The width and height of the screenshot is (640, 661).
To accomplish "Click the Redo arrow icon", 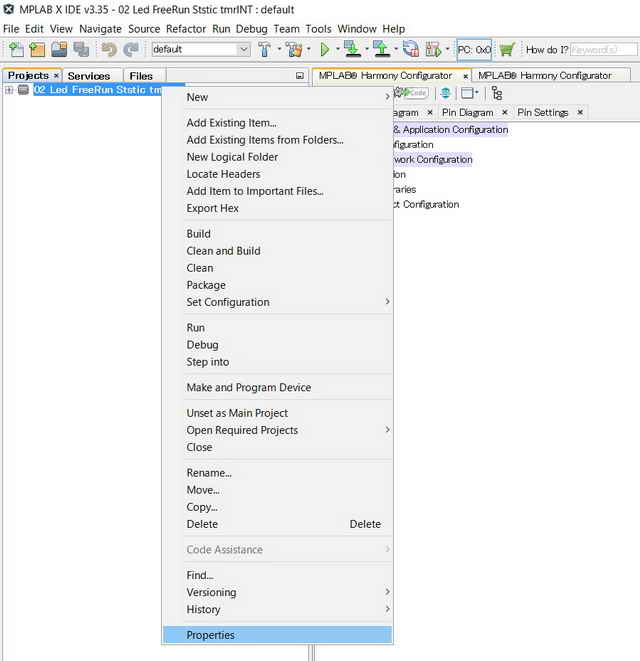I will (x=131, y=49).
